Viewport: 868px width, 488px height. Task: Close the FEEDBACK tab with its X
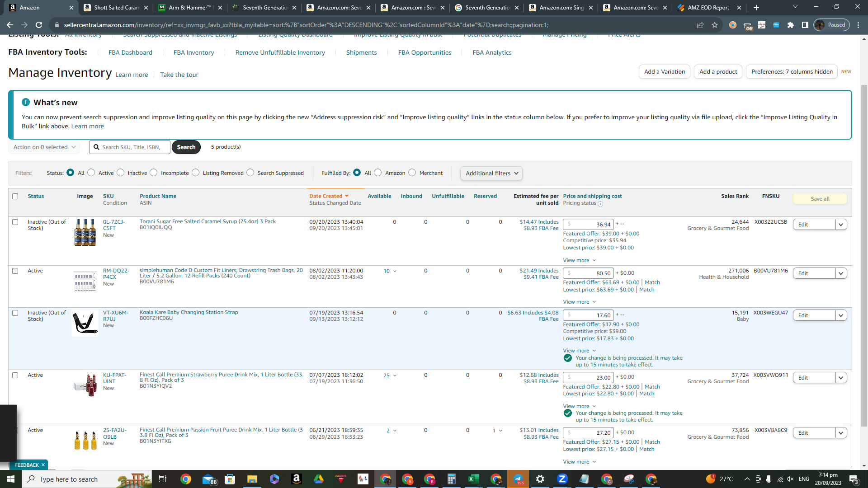pos(43,465)
